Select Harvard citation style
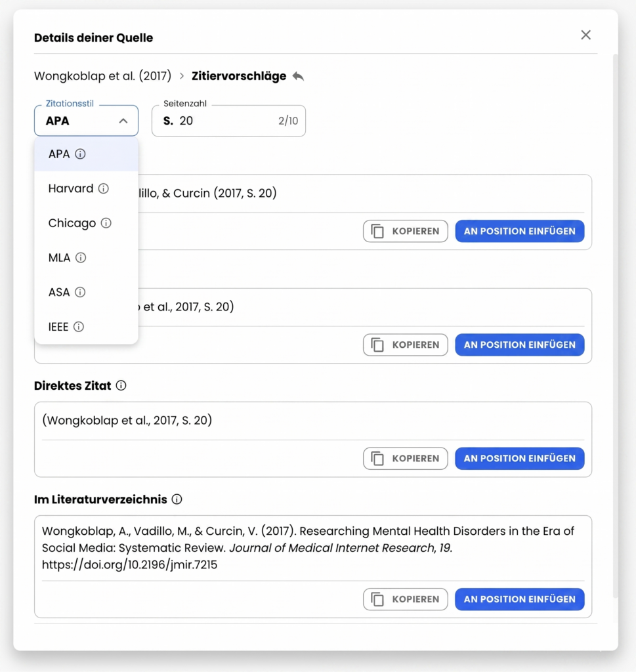The height and width of the screenshot is (672, 636). pos(86,188)
